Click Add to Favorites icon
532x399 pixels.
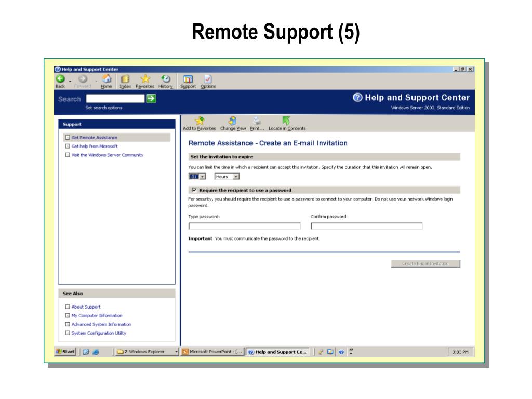point(199,121)
